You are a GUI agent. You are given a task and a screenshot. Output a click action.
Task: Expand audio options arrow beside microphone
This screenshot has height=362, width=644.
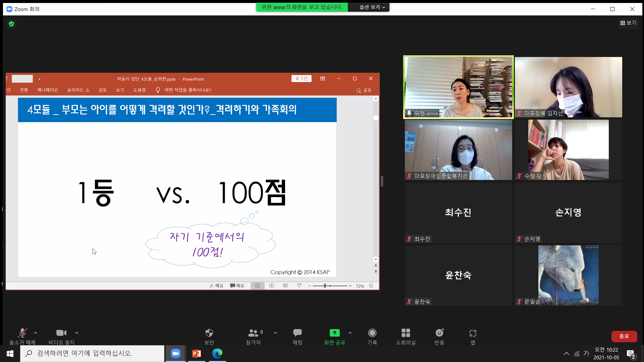tap(36, 333)
